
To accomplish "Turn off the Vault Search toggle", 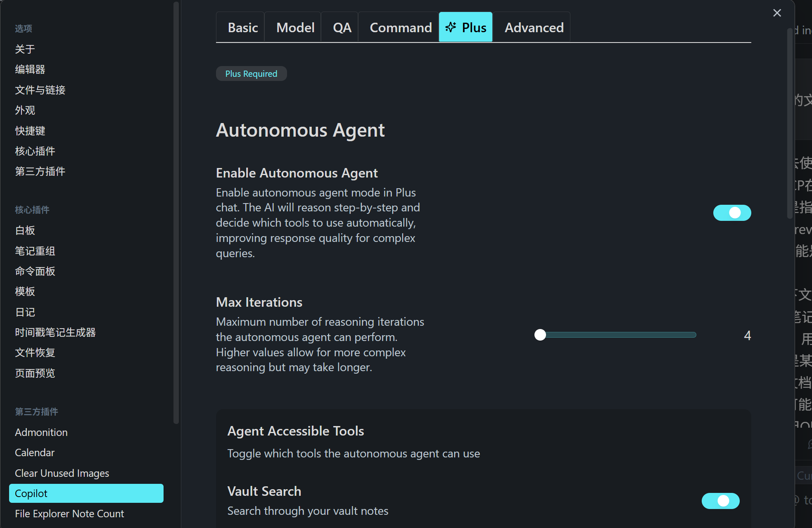I will click(720, 501).
